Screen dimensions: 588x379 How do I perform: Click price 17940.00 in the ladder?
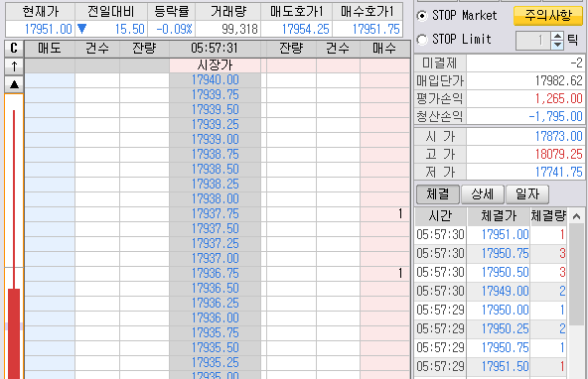(215, 80)
